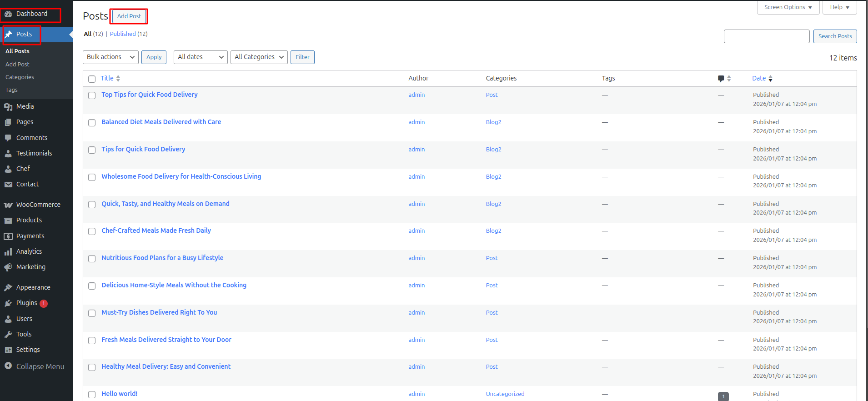Click the Uncategorized category link
This screenshot has height=401, width=868.
point(505,394)
